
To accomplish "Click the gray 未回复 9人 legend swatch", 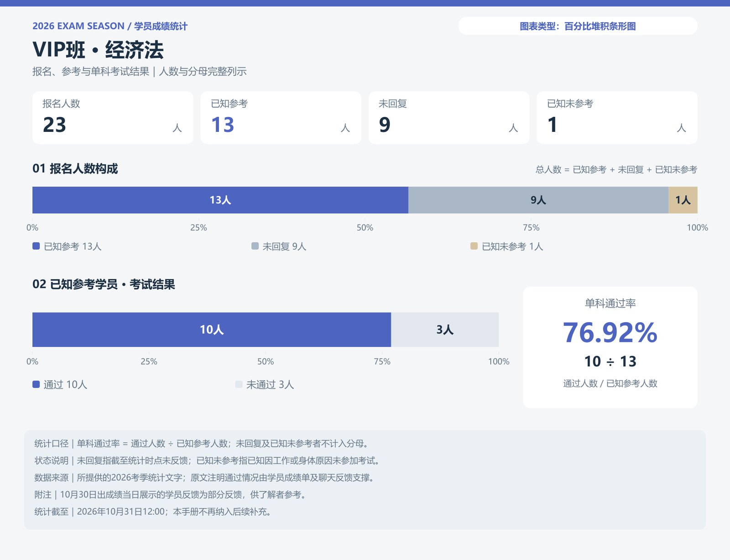I will (255, 246).
